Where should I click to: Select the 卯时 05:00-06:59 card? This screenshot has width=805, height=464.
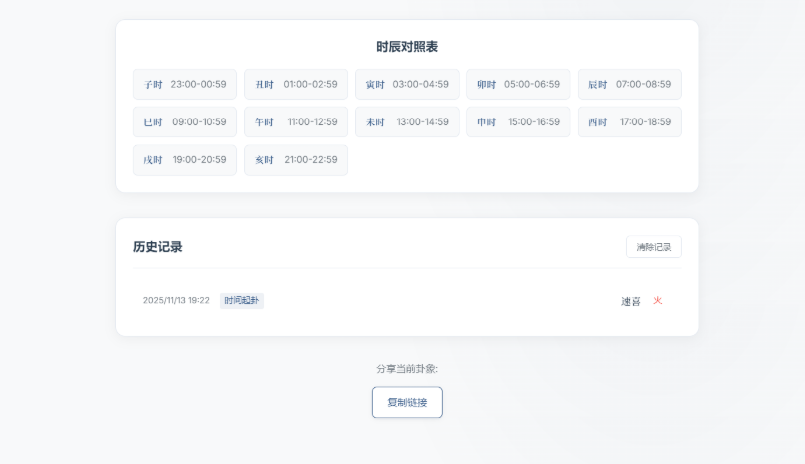pyautogui.click(x=518, y=84)
